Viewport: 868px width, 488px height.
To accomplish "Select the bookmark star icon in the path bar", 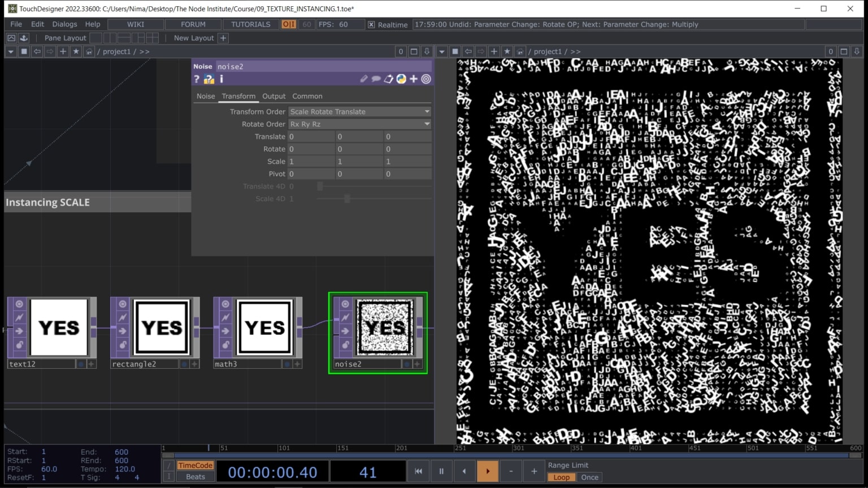I will click(76, 51).
